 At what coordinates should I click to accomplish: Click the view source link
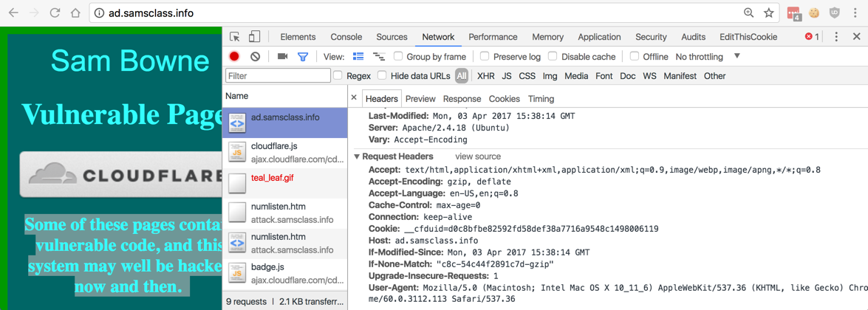[x=478, y=156]
